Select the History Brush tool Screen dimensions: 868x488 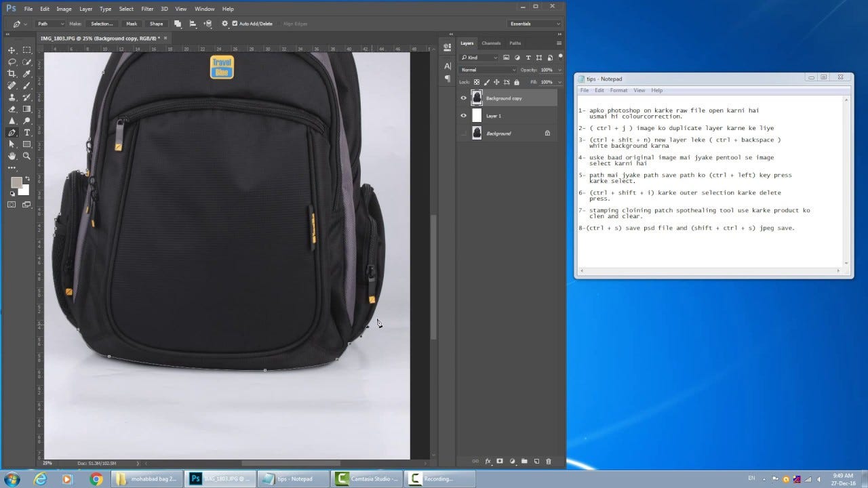point(27,97)
